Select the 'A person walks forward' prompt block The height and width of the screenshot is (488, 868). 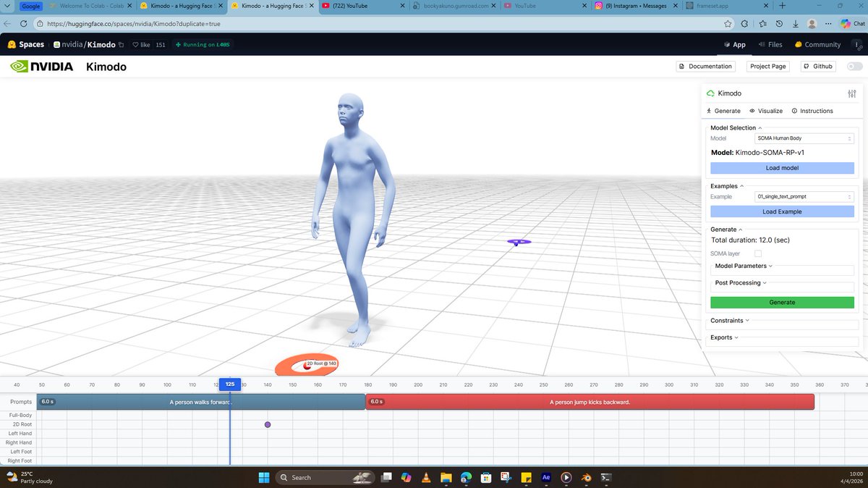(201, 402)
